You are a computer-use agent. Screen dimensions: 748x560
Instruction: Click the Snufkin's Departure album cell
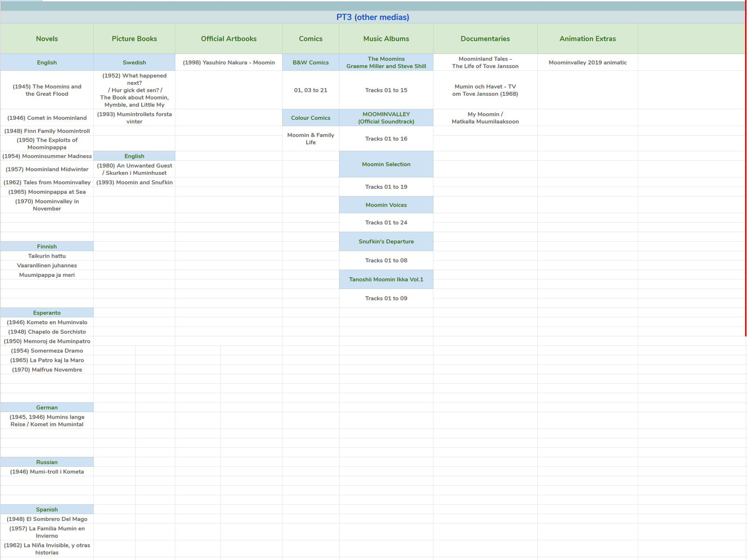click(386, 242)
